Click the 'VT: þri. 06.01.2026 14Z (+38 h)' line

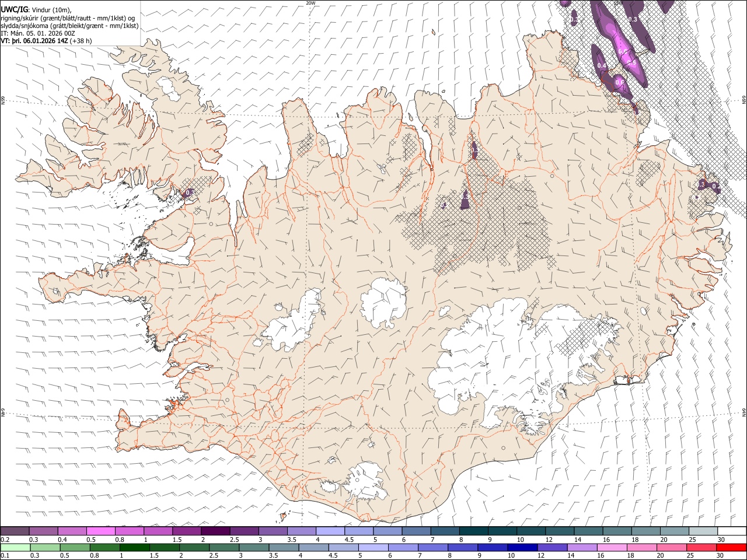[x=46, y=41]
